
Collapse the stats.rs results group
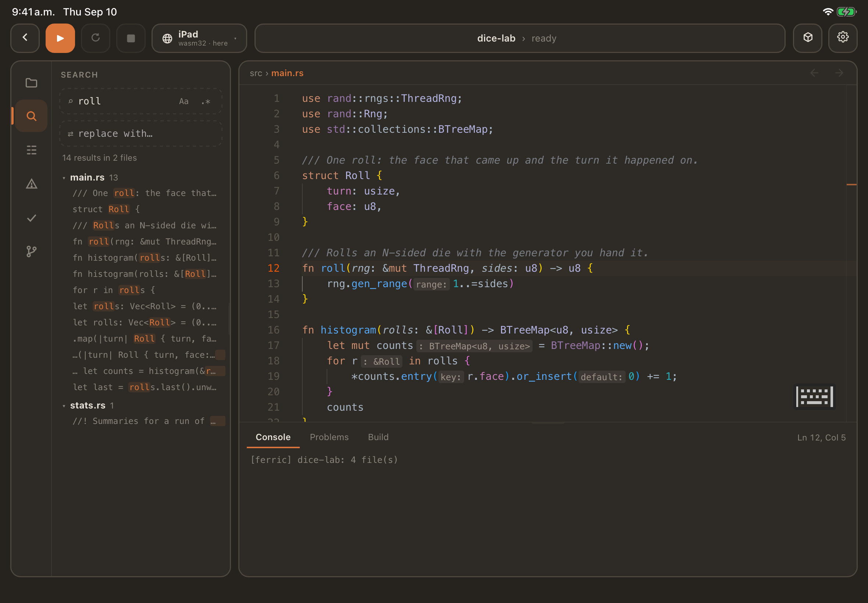point(64,406)
